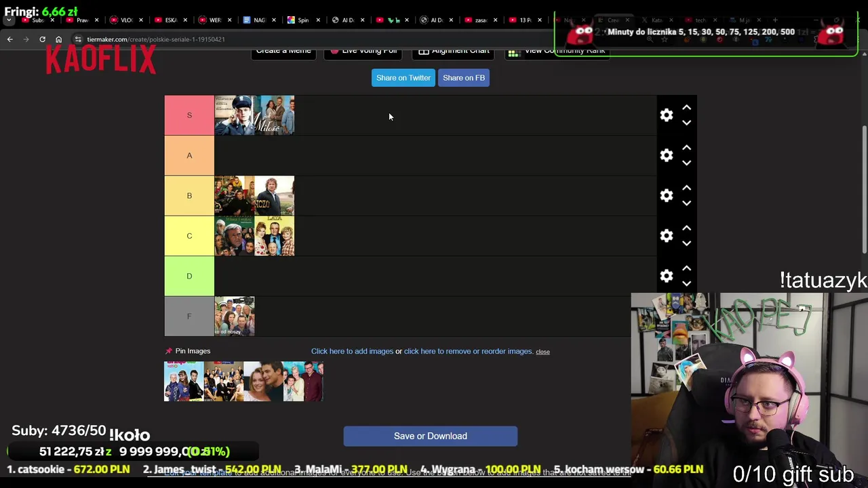Click the small close link
This screenshot has width=868, height=488.
point(542,352)
